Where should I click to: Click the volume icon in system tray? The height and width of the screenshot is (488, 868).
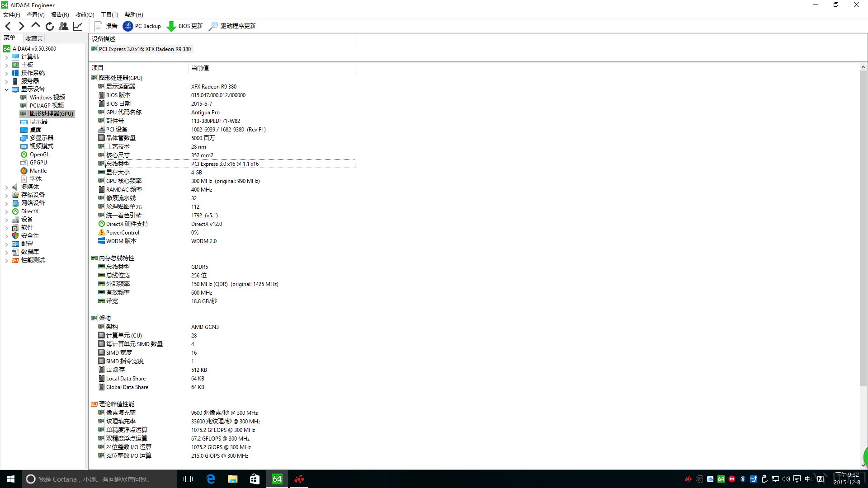[786, 479]
